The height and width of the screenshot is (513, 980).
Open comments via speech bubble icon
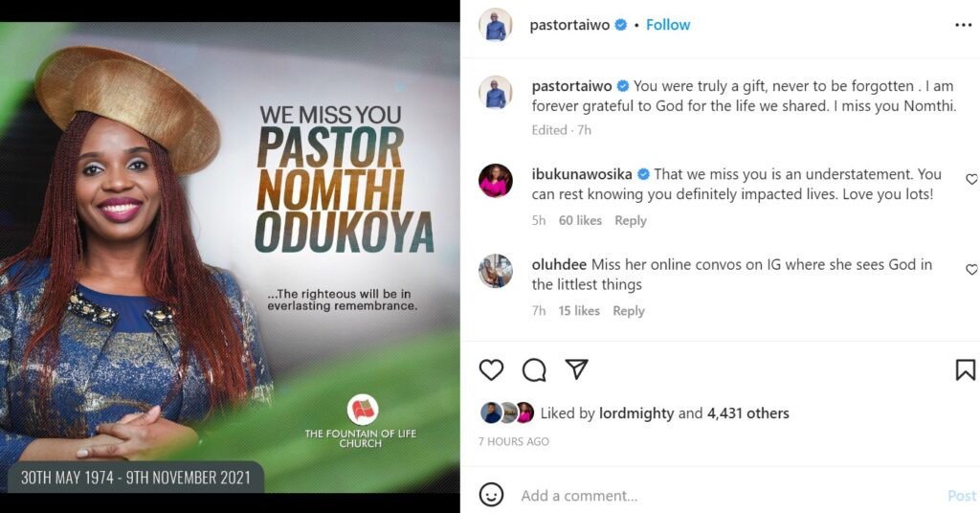click(534, 369)
